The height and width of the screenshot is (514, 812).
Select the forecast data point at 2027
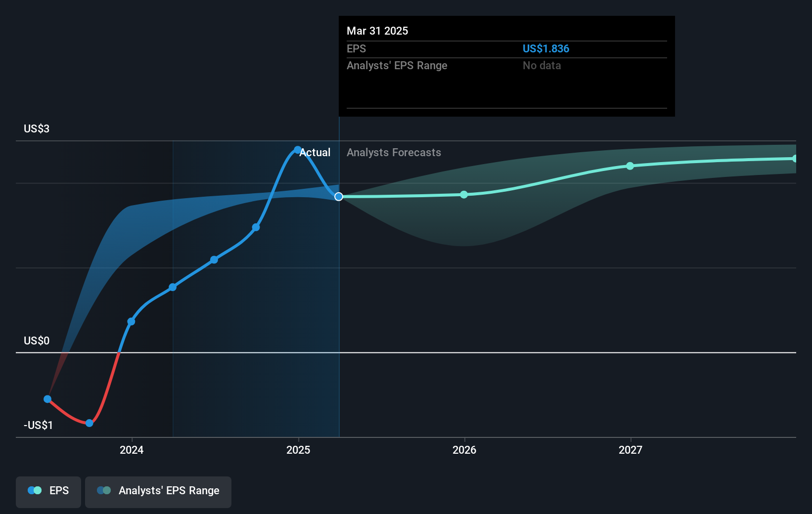pyautogui.click(x=630, y=166)
